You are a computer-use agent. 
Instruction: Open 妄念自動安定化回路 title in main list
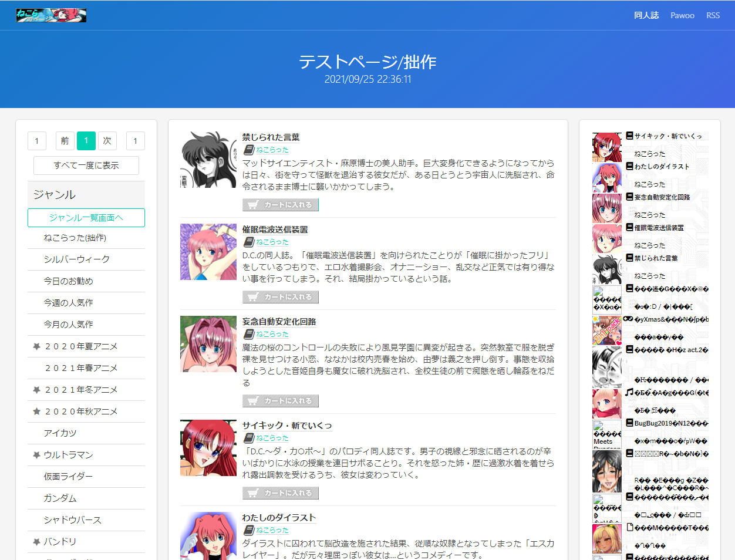point(279,322)
